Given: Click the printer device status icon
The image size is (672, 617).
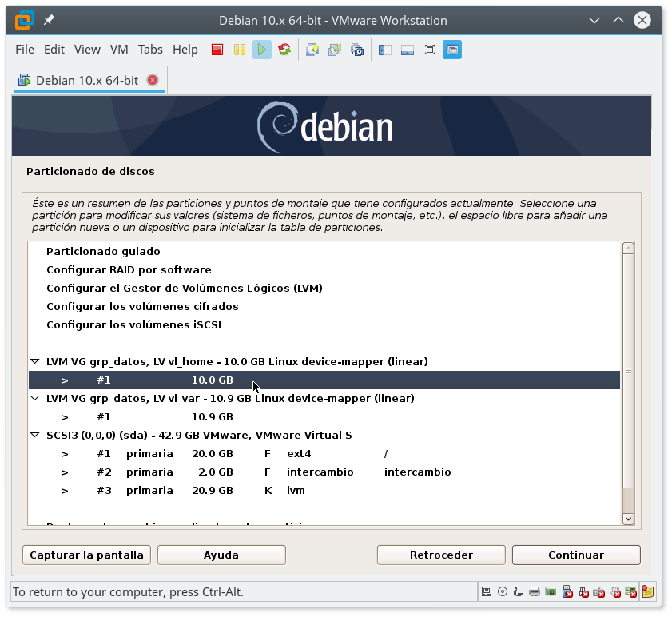Looking at the screenshot, I should (x=535, y=592).
